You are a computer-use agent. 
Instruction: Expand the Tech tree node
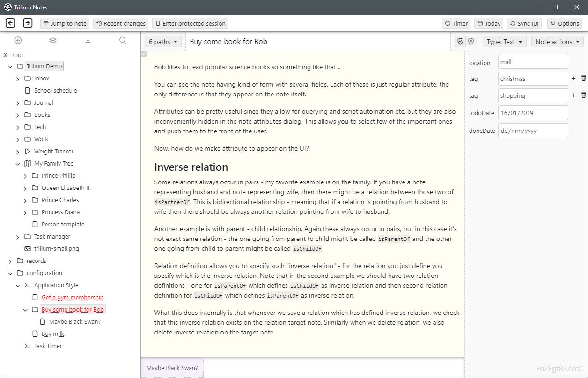(x=18, y=127)
